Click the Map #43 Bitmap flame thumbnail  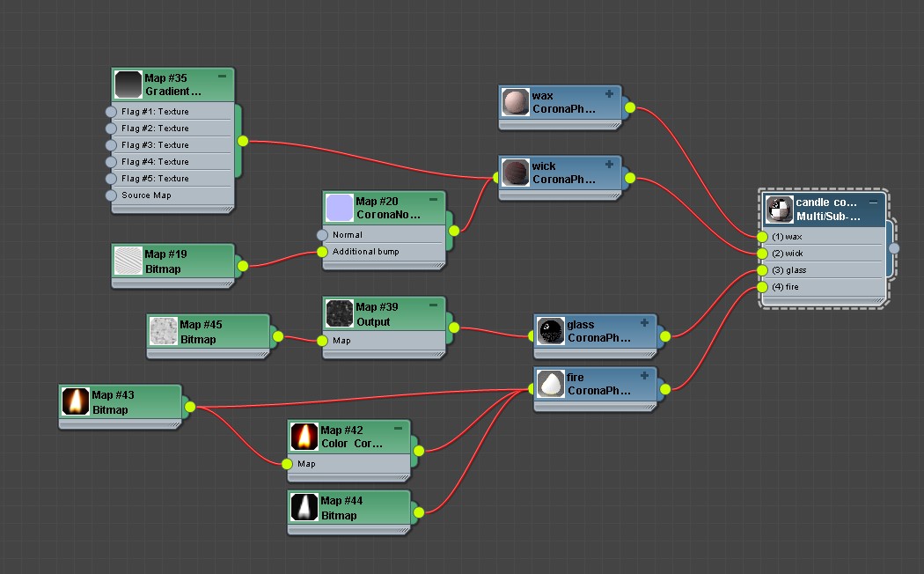click(76, 401)
